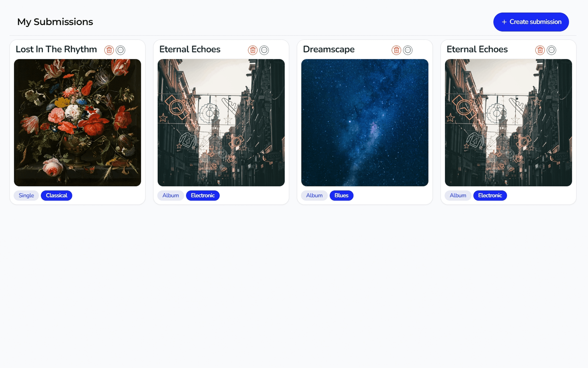Click Electronic tag on first Eternal Echoes card
588x368 pixels.
[x=203, y=195]
